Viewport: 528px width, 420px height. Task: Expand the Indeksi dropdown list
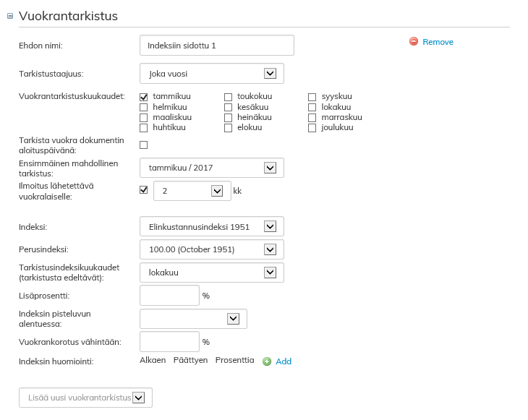pyautogui.click(x=270, y=226)
